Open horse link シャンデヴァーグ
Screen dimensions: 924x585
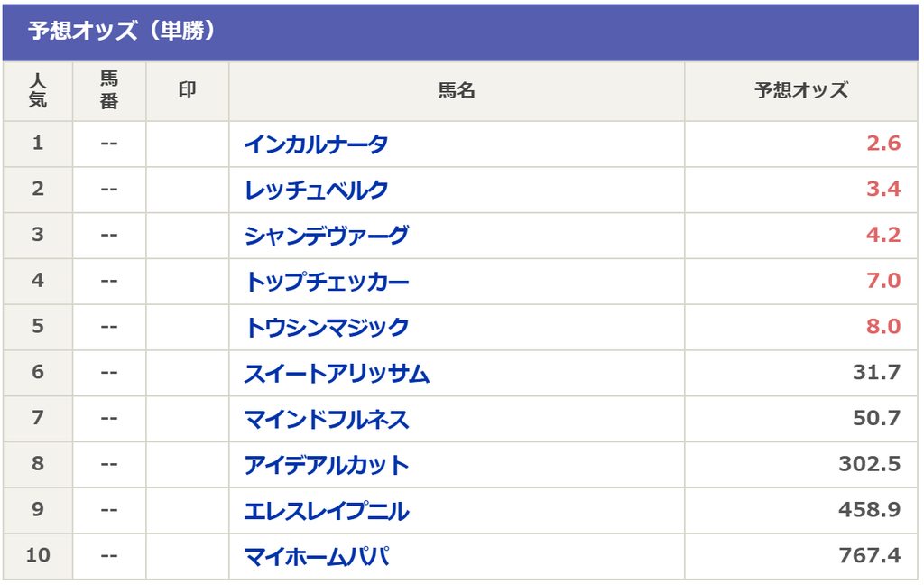tap(327, 236)
